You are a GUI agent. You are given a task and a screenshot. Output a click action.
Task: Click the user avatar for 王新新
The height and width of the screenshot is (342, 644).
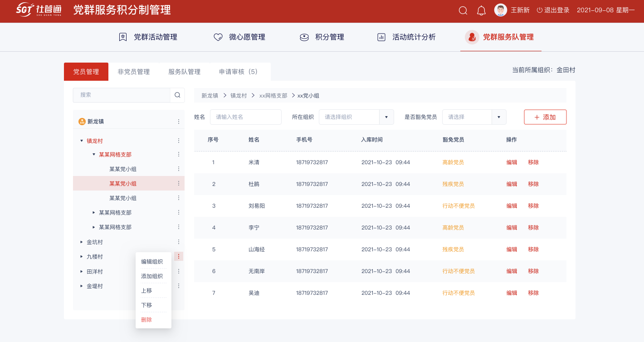[501, 10]
